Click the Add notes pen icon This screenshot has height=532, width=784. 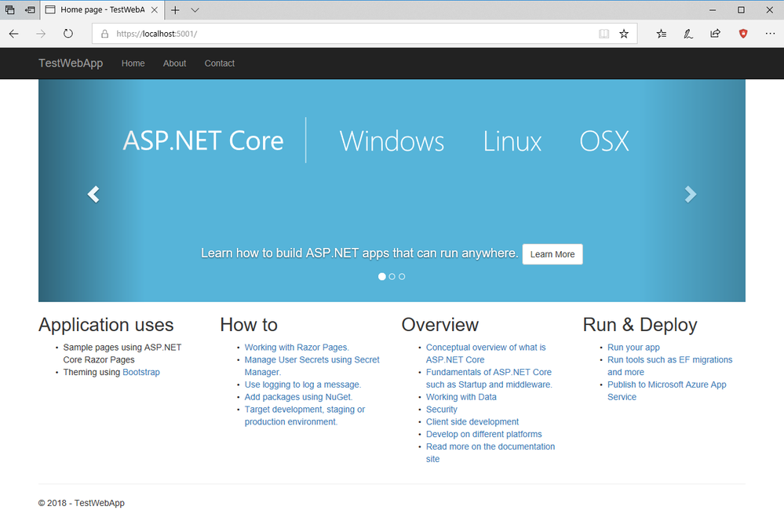tap(688, 34)
